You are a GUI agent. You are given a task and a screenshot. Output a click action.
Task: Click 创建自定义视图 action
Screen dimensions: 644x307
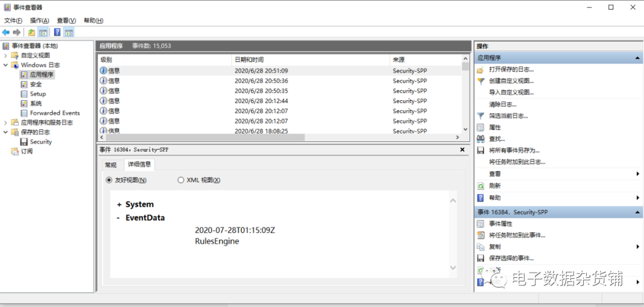pos(512,81)
